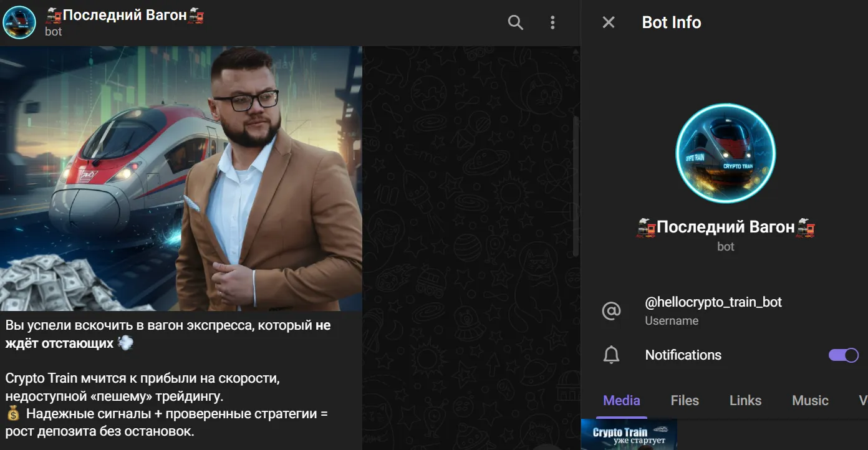Viewport: 868px width, 450px height.
Task: Click the @ username icon
Action: [x=611, y=310]
